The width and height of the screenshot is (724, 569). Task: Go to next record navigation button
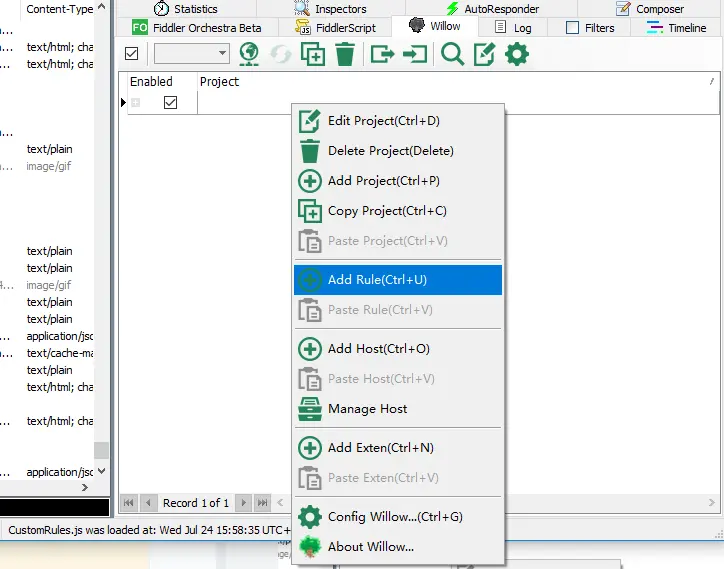coord(243,503)
